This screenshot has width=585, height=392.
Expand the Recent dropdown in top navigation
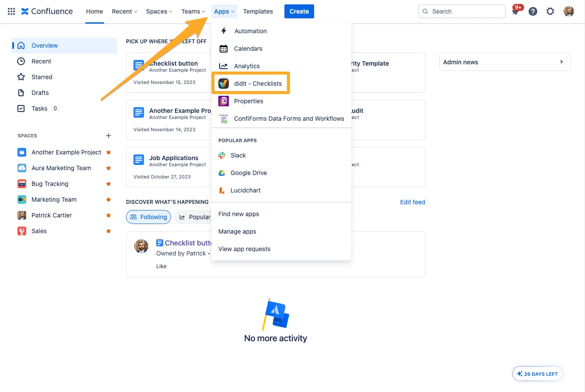124,11
